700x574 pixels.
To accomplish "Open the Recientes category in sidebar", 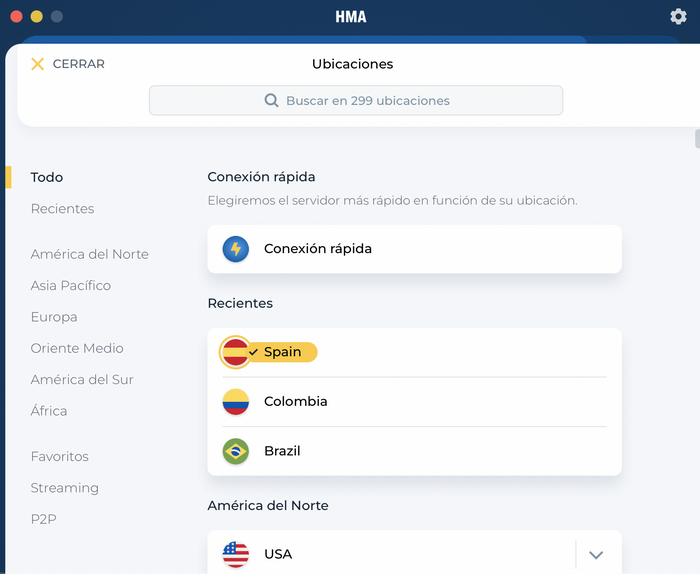I will [62, 208].
